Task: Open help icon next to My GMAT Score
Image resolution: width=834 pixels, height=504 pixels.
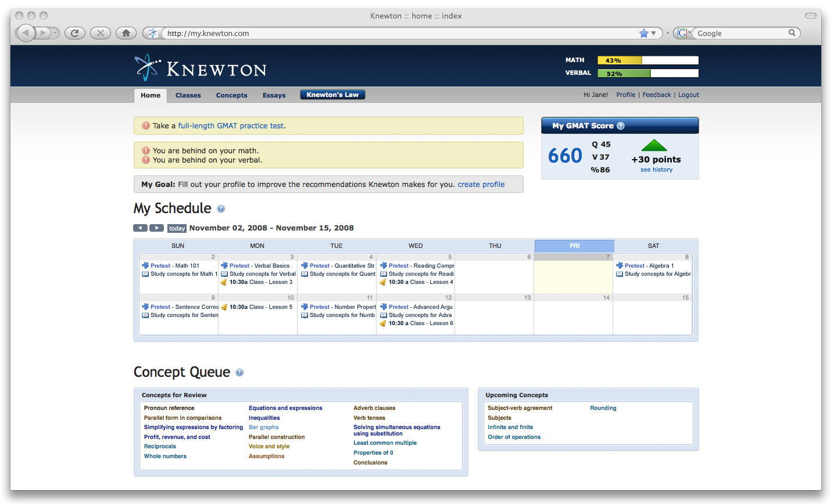Action: coord(621,126)
